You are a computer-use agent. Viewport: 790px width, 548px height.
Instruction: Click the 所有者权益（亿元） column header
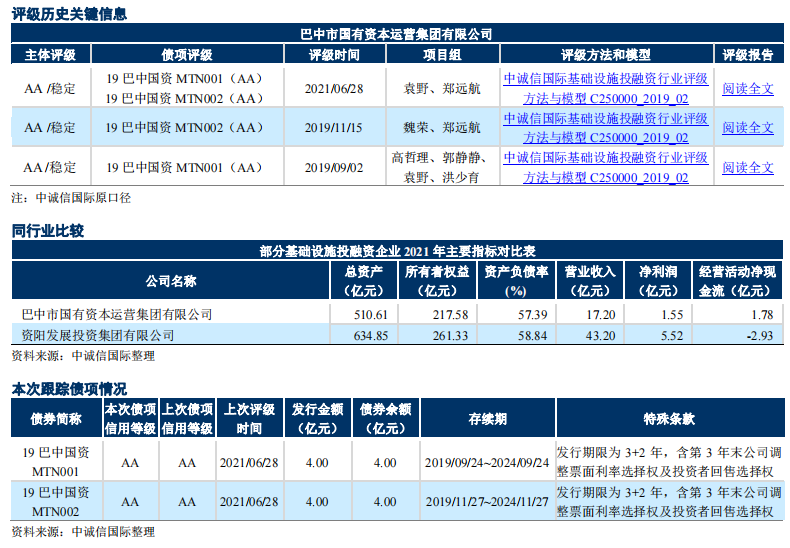point(437,281)
